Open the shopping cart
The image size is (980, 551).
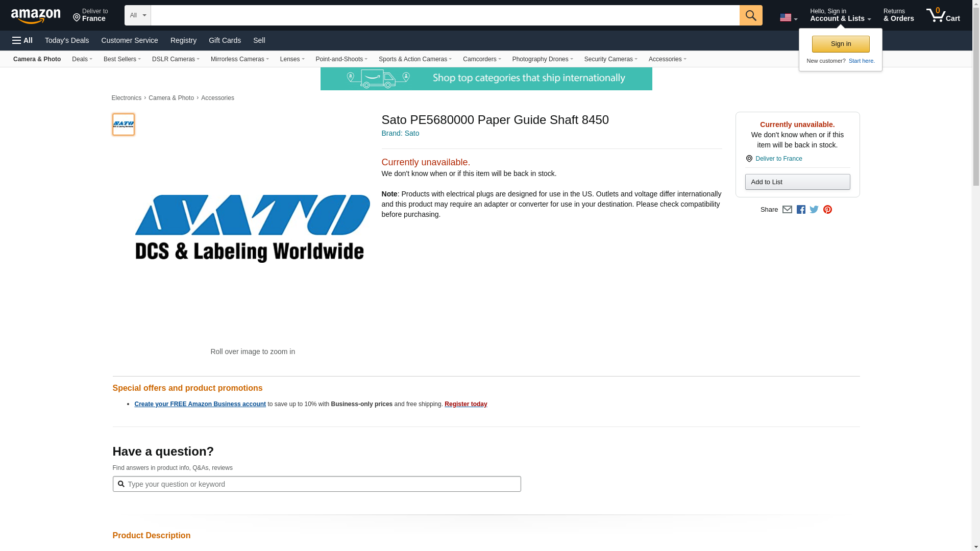[943, 15]
